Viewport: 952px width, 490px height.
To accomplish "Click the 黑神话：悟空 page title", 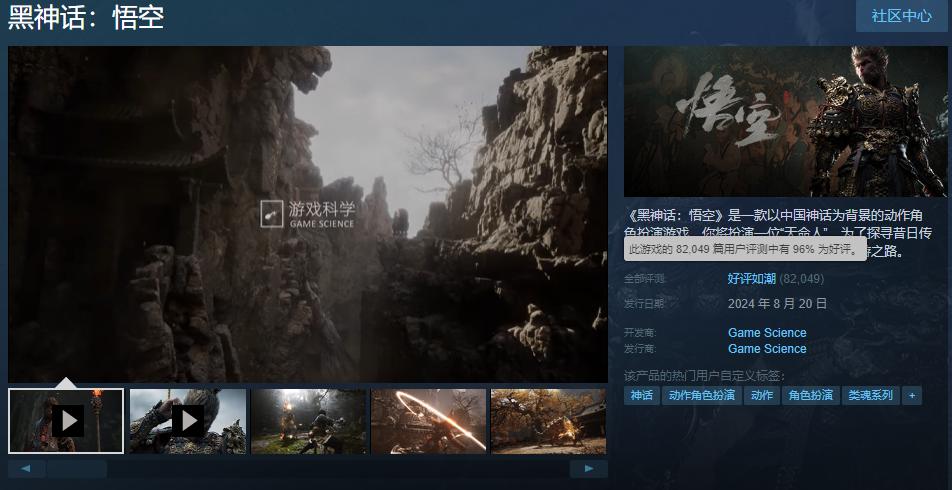I will (x=86, y=18).
